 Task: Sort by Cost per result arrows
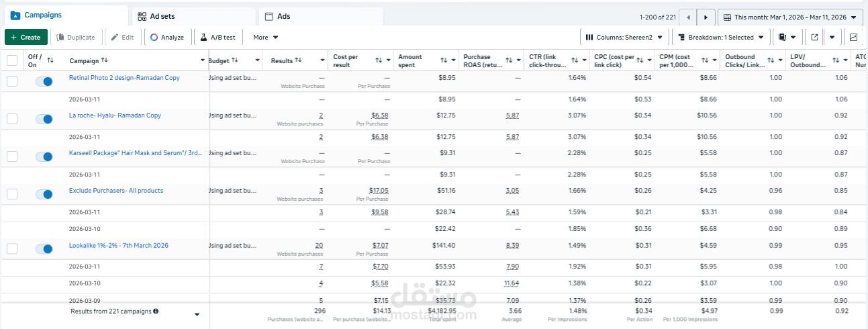coord(379,60)
